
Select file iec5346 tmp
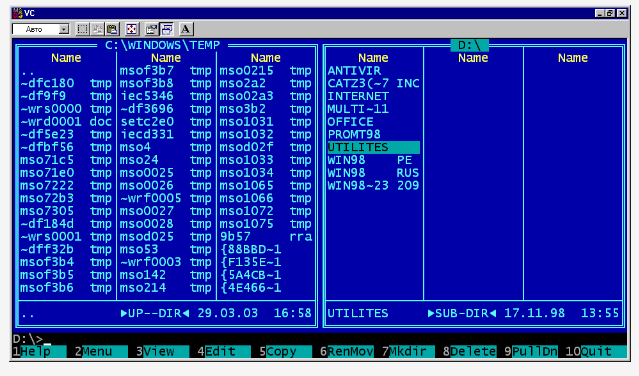tap(166, 96)
